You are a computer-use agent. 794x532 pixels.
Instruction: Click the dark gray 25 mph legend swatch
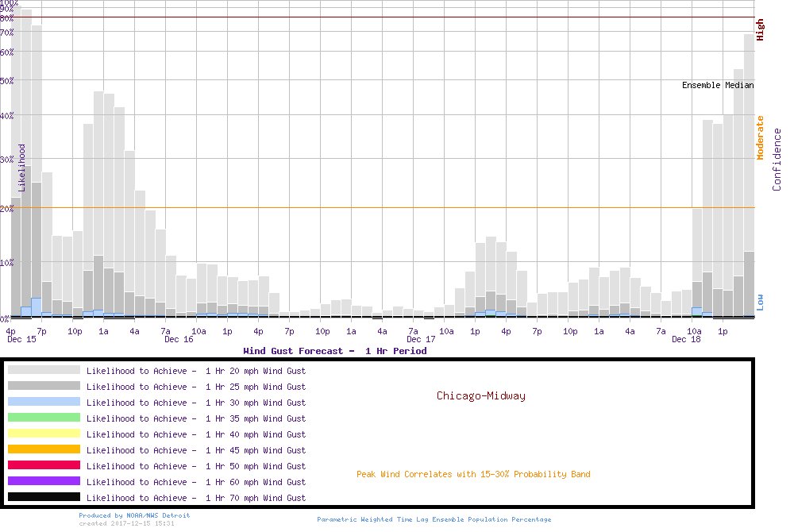[44, 386]
